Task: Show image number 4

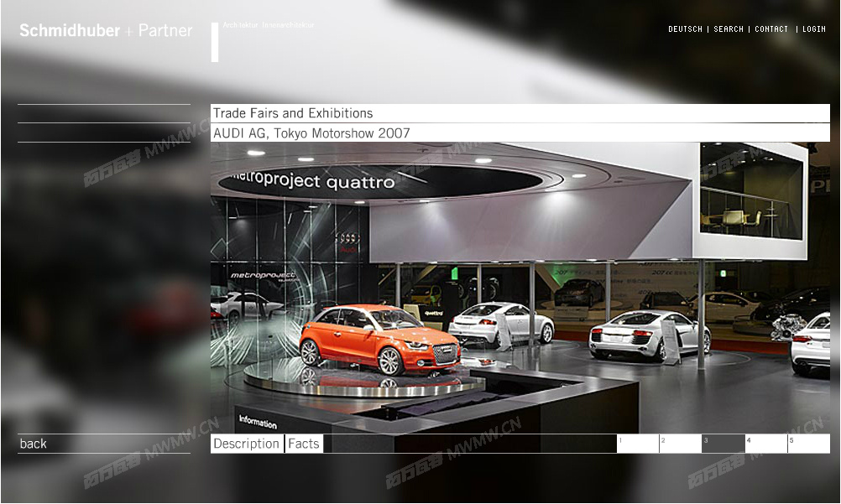Action: coord(766,444)
